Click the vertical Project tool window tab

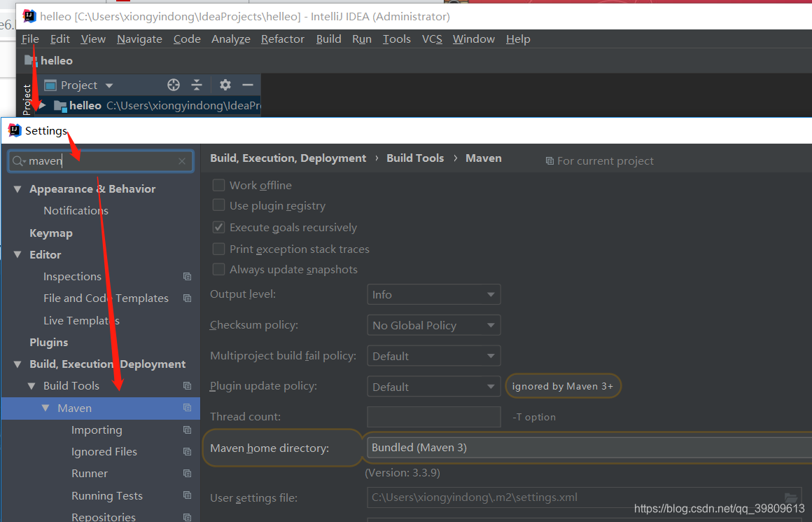(27, 99)
